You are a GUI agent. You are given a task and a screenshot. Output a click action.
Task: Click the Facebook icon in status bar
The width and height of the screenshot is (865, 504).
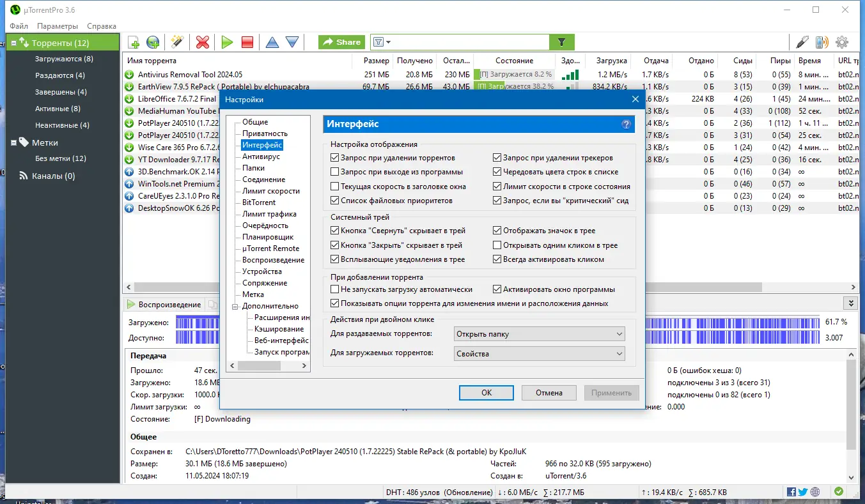[791, 492]
